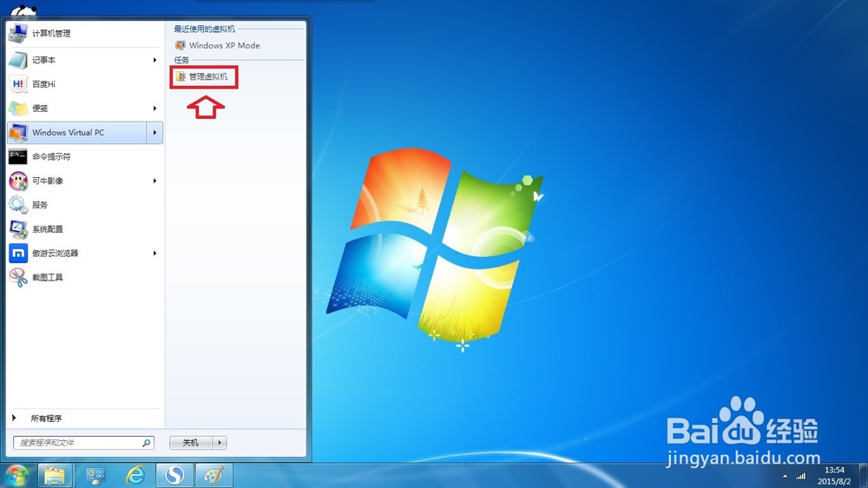Image resolution: width=868 pixels, height=488 pixels.
Task: Click the 记事本 notepad icon
Action: (x=17, y=60)
